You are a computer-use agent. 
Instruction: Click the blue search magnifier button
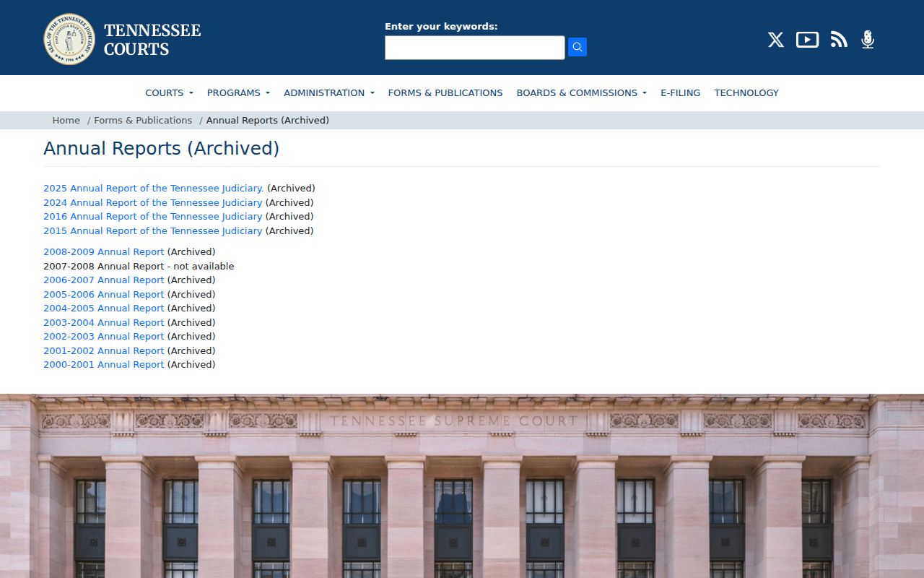577,47
